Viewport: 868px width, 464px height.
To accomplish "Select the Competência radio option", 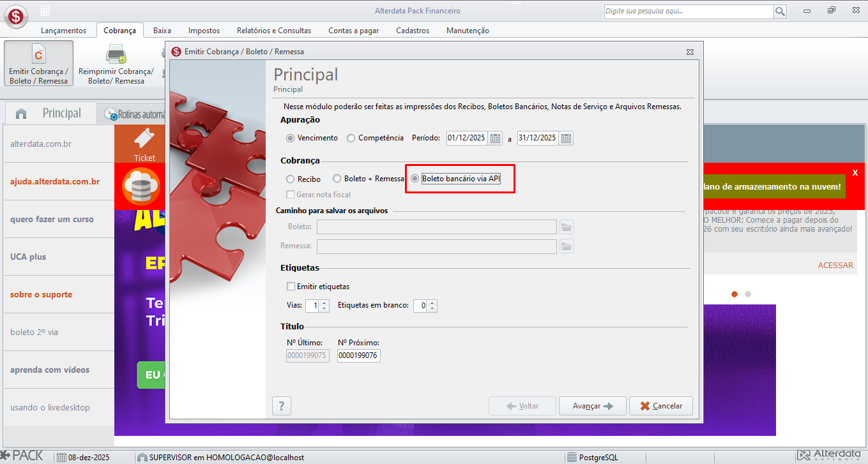I will click(351, 138).
